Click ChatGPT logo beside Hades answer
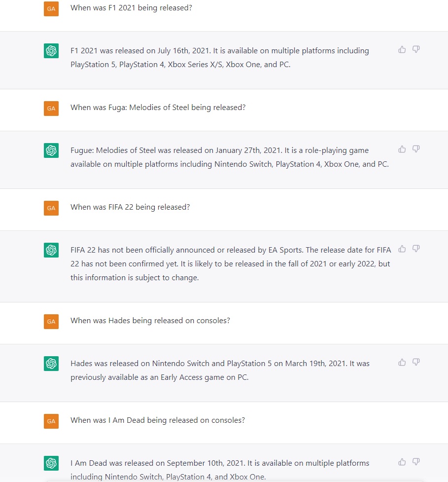The height and width of the screenshot is (482, 448). coord(51,363)
